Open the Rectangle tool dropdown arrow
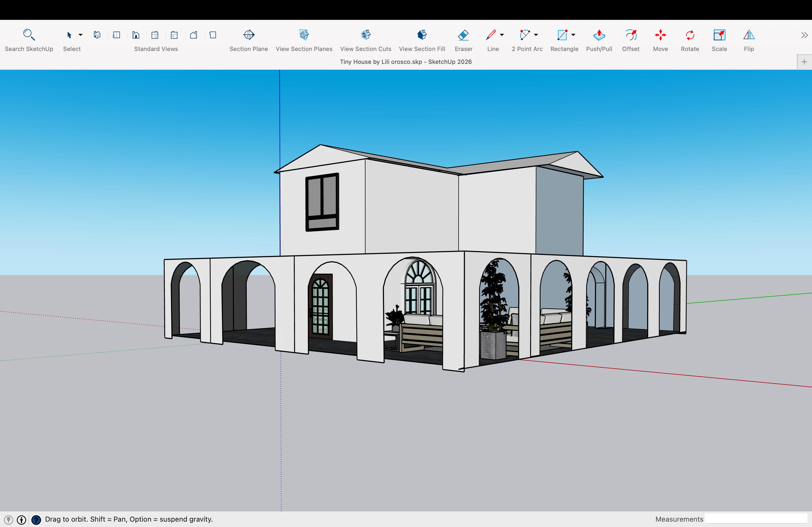The height and width of the screenshot is (527, 812). point(573,35)
